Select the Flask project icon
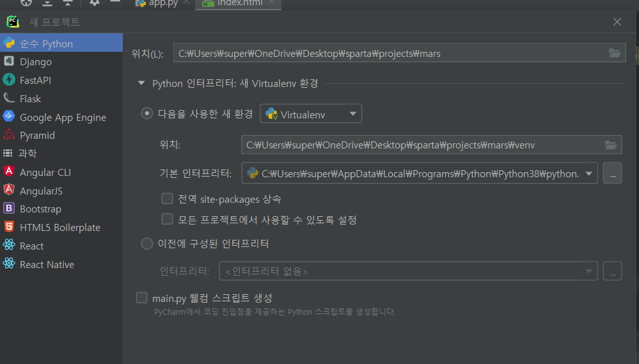 (x=9, y=98)
